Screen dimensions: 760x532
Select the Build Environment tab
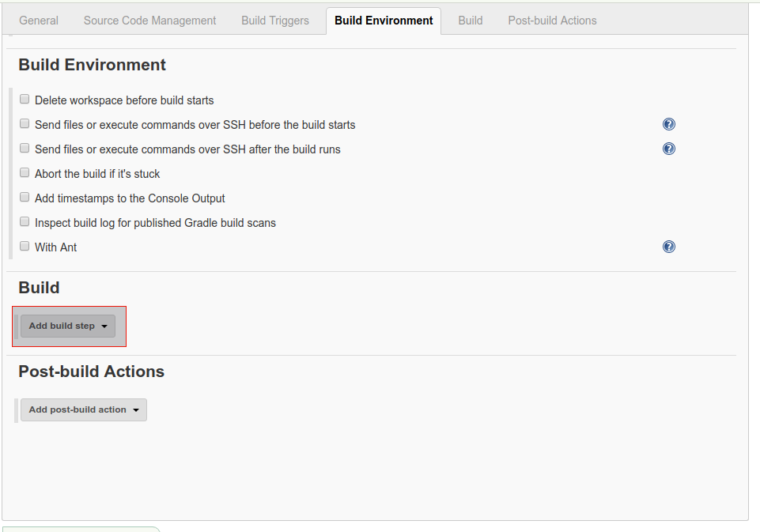pyautogui.click(x=384, y=21)
